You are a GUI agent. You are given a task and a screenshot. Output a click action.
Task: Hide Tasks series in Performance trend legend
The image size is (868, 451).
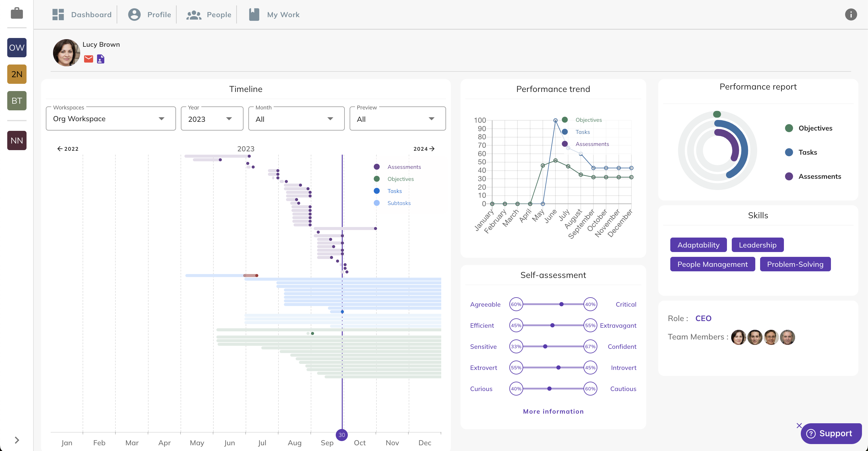point(582,132)
